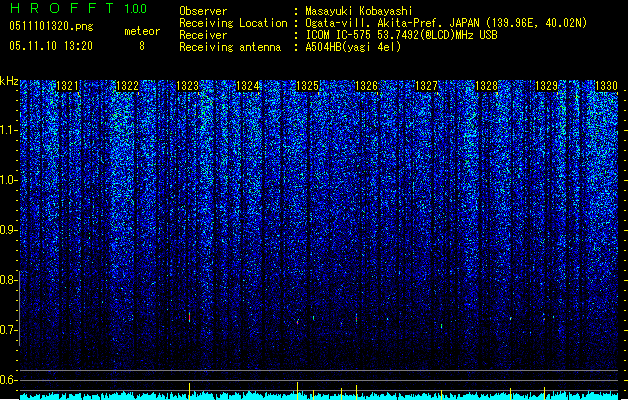Click the 1329 time marker
The height and width of the screenshot is (400, 629).
tap(546, 86)
